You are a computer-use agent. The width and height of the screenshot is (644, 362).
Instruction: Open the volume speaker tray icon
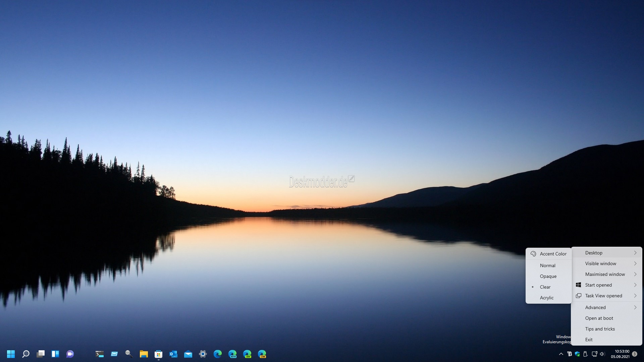click(602, 354)
